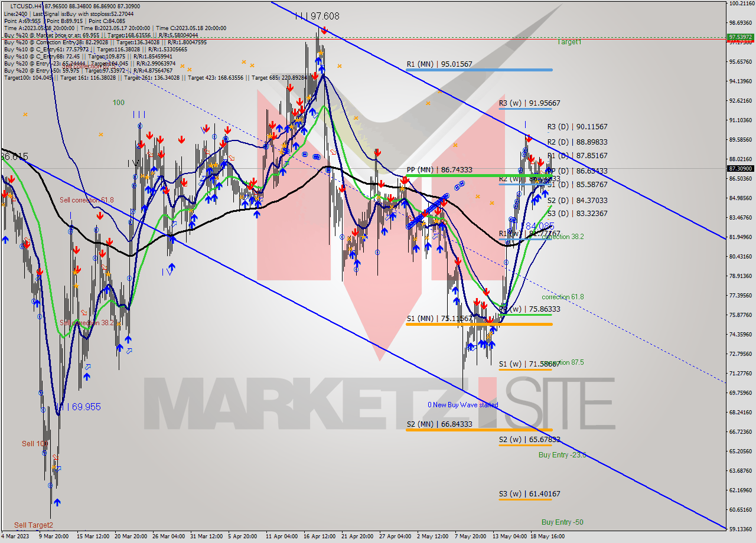This screenshot has width=756, height=543.
Task: Click the '9 Mar 20:00' time axis label
Action: click(54, 537)
